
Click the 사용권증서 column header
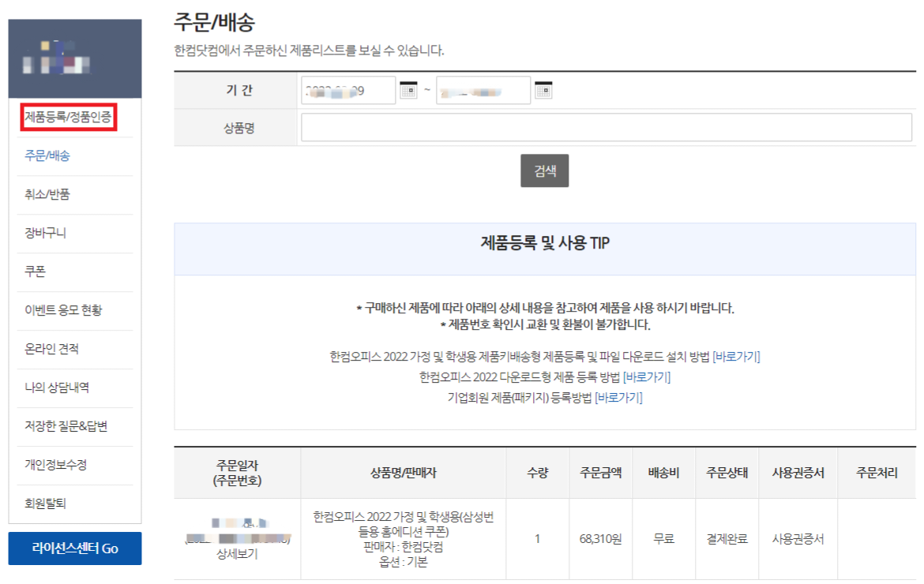[798, 473]
